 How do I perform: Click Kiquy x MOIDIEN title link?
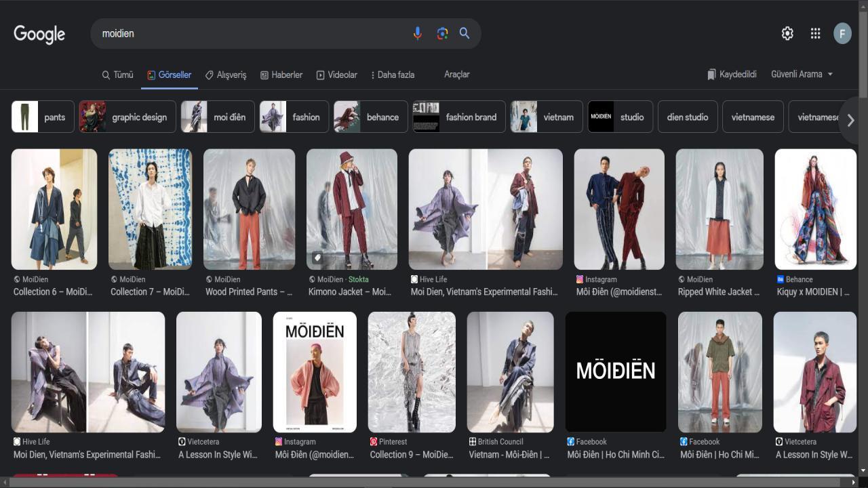(x=813, y=292)
